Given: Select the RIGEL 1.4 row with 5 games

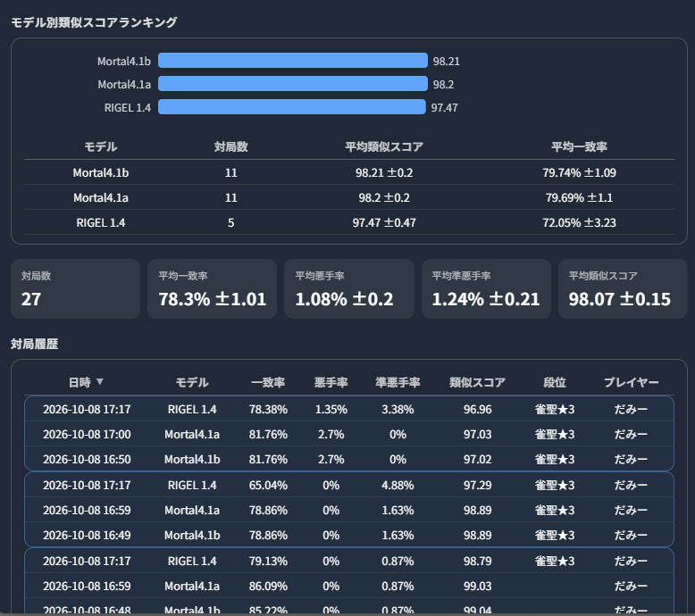Looking at the screenshot, I should pyautogui.click(x=348, y=222).
